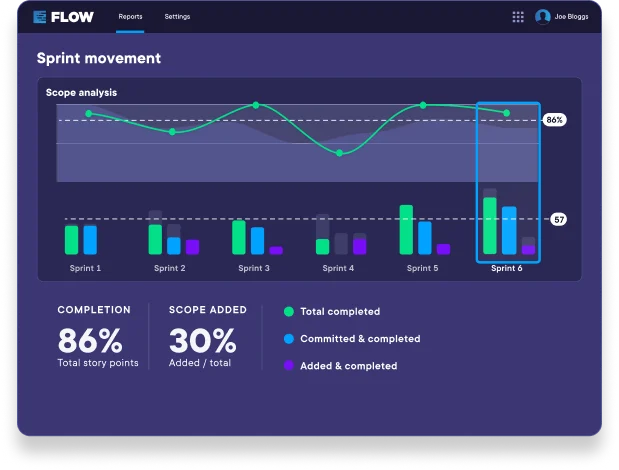Open the Settings tab
This screenshot has height=470, width=619.
pyautogui.click(x=177, y=17)
